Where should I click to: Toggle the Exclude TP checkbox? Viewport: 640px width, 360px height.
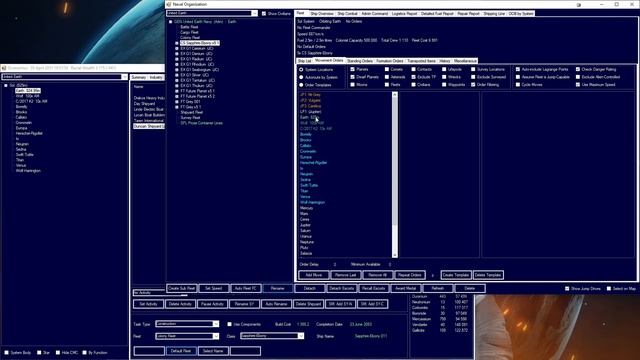[413, 77]
